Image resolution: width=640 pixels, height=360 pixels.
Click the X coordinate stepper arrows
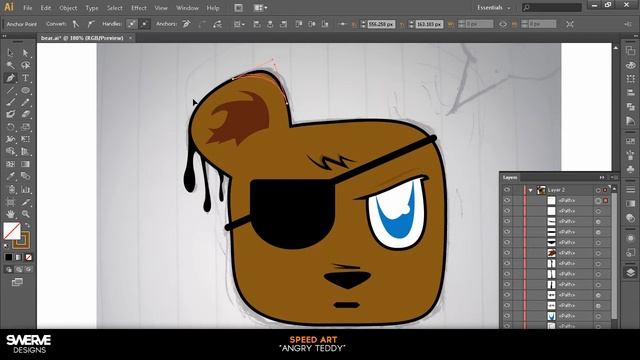pyautogui.click(x=363, y=24)
